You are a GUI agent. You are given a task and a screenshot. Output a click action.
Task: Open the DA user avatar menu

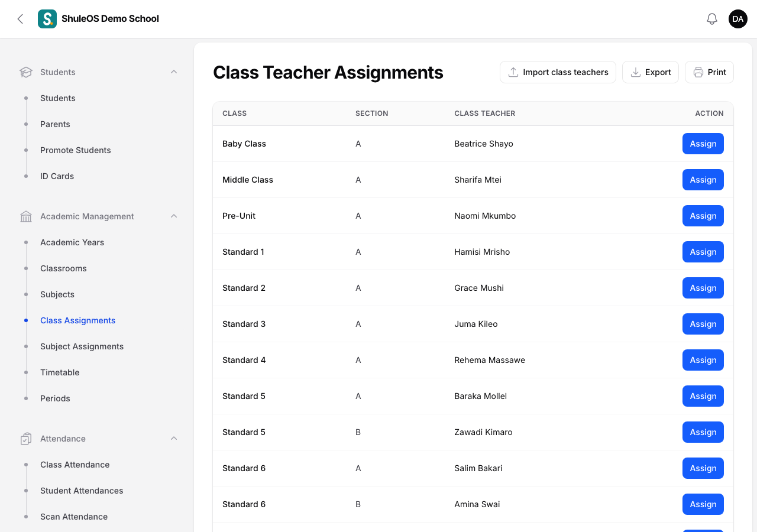tap(738, 19)
